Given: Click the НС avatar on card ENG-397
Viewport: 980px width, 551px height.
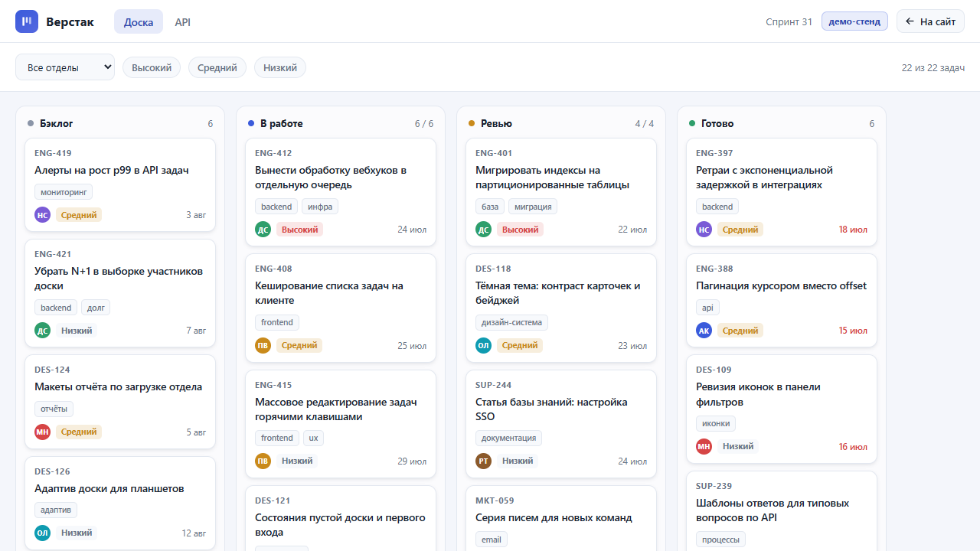Looking at the screenshot, I should pos(704,229).
